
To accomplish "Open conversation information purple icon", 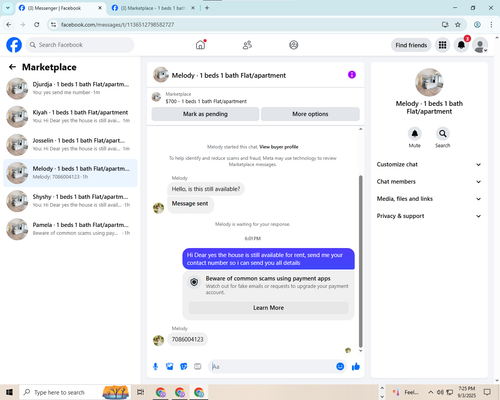I will point(352,75).
